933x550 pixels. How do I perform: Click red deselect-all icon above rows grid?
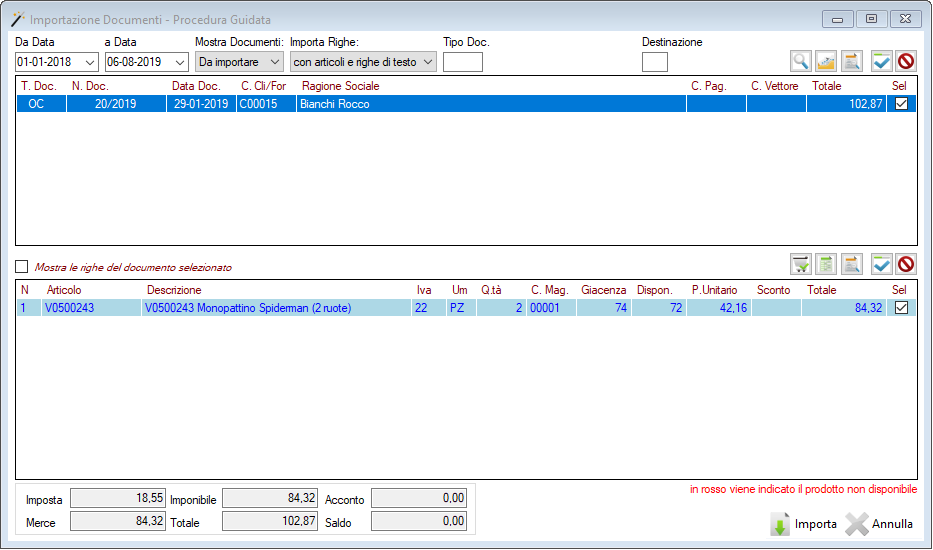pyautogui.click(x=906, y=264)
